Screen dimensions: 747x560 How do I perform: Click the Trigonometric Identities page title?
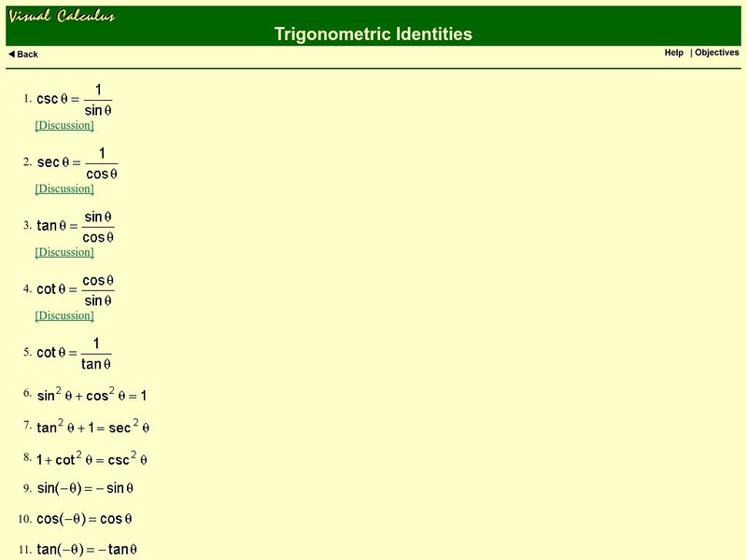click(373, 34)
